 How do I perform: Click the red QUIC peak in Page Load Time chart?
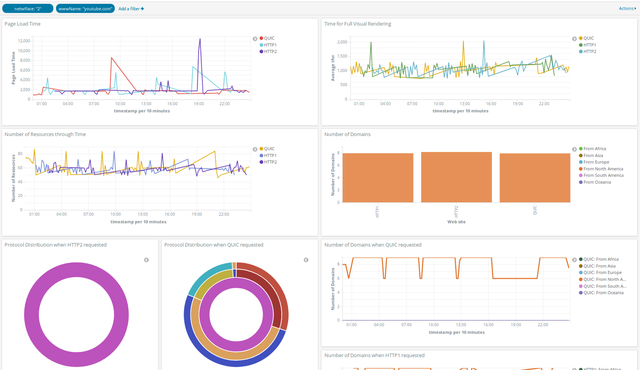click(x=111, y=58)
